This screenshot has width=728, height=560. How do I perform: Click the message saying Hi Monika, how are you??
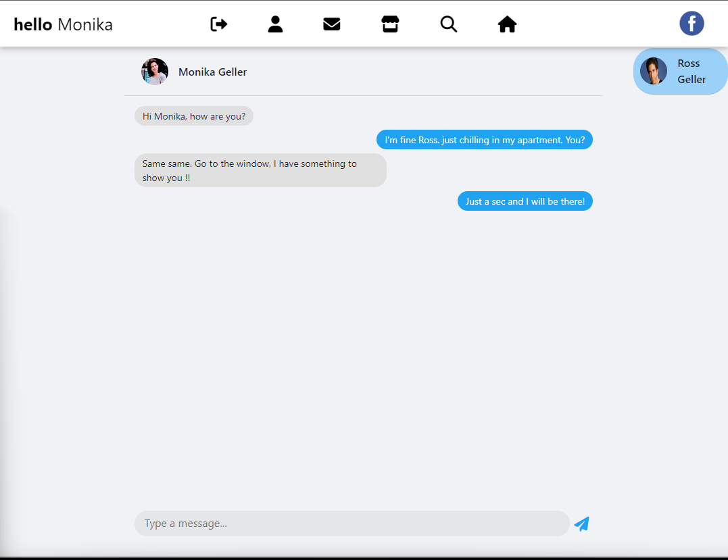click(x=193, y=116)
